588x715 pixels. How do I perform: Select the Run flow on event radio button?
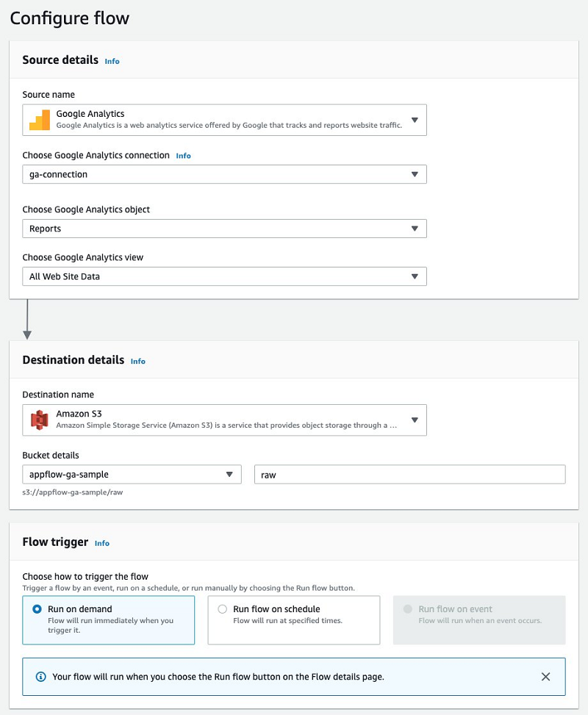(408, 609)
